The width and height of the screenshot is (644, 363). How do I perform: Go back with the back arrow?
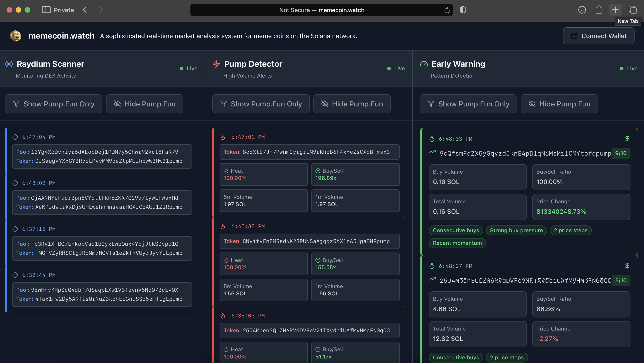click(85, 10)
